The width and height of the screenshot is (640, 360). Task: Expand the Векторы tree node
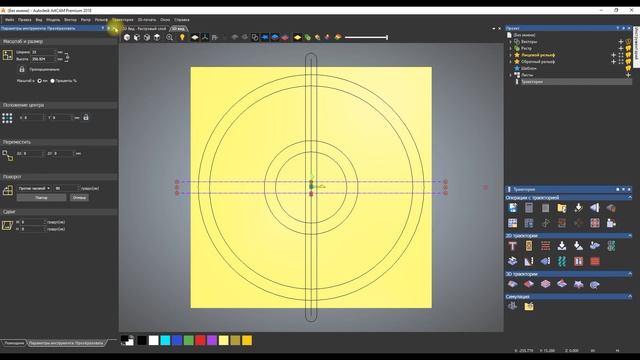click(510, 42)
